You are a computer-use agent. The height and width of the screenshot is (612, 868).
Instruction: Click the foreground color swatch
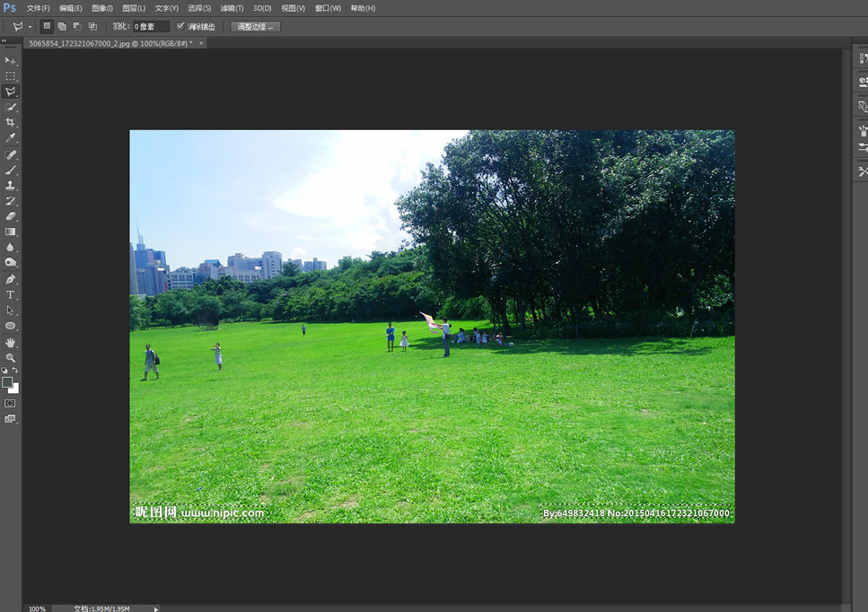pyautogui.click(x=7, y=382)
